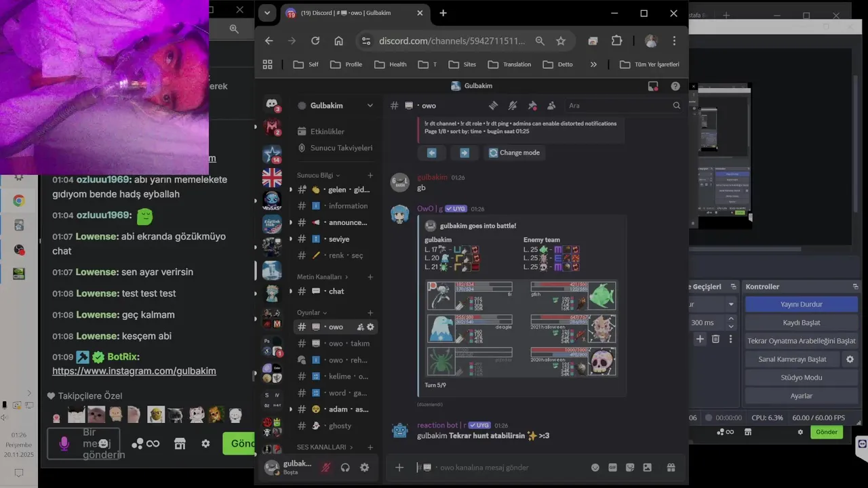This screenshot has width=868, height=488.
Task: Open Discord user settings gear
Action: click(365, 468)
